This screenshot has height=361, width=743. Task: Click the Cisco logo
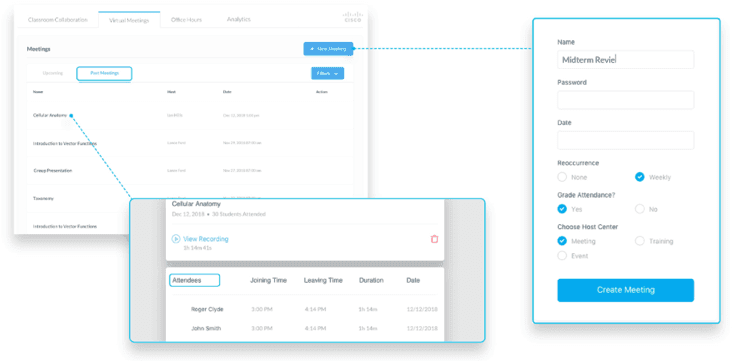pyautogui.click(x=352, y=17)
